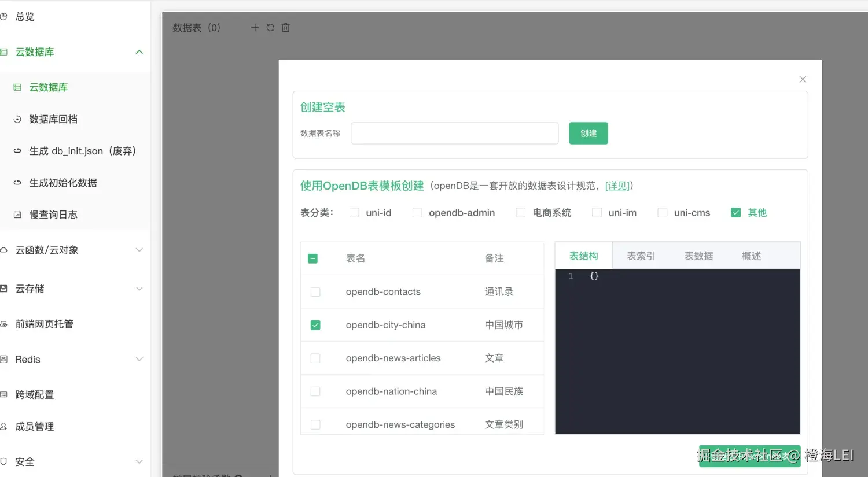Click the add table plus icon

pyautogui.click(x=255, y=27)
